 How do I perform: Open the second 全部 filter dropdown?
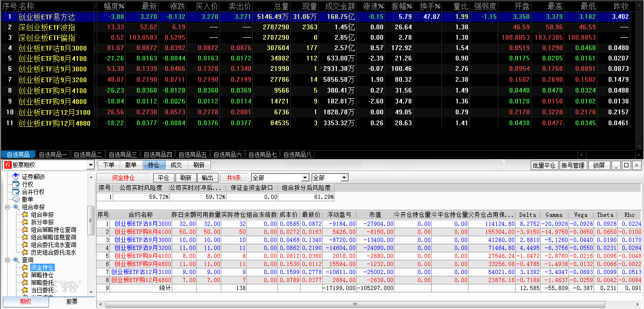coord(344,178)
